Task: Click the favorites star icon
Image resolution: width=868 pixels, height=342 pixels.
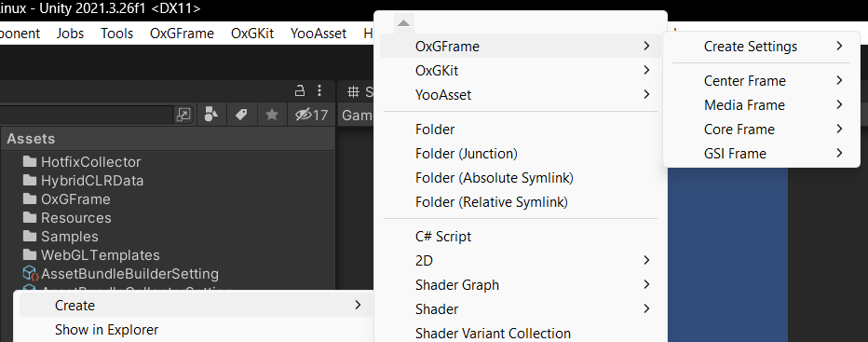Action: (271, 115)
